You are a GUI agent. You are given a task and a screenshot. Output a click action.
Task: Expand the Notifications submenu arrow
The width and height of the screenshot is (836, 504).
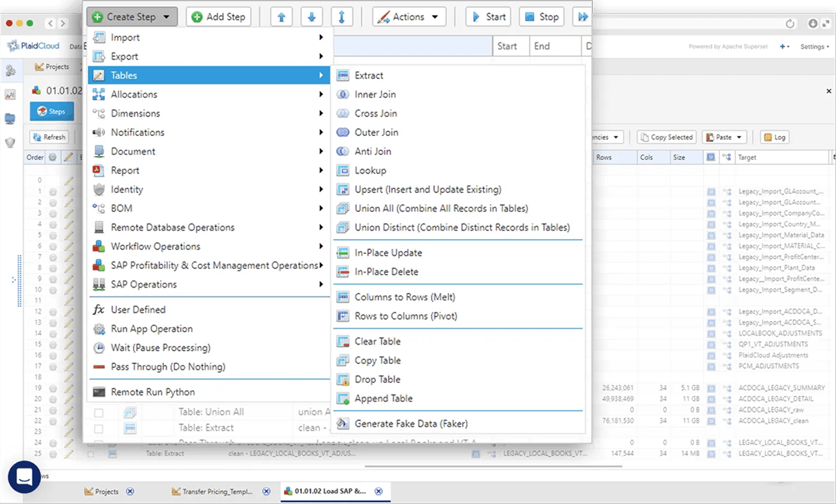(321, 132)
